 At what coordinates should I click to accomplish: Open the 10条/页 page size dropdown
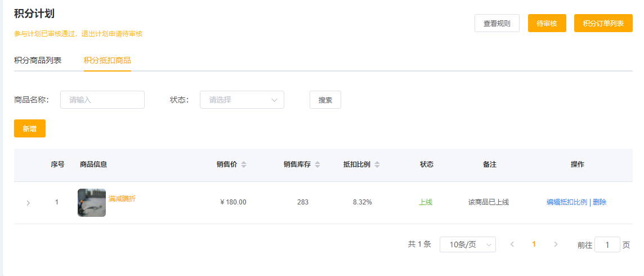point(467,244)
